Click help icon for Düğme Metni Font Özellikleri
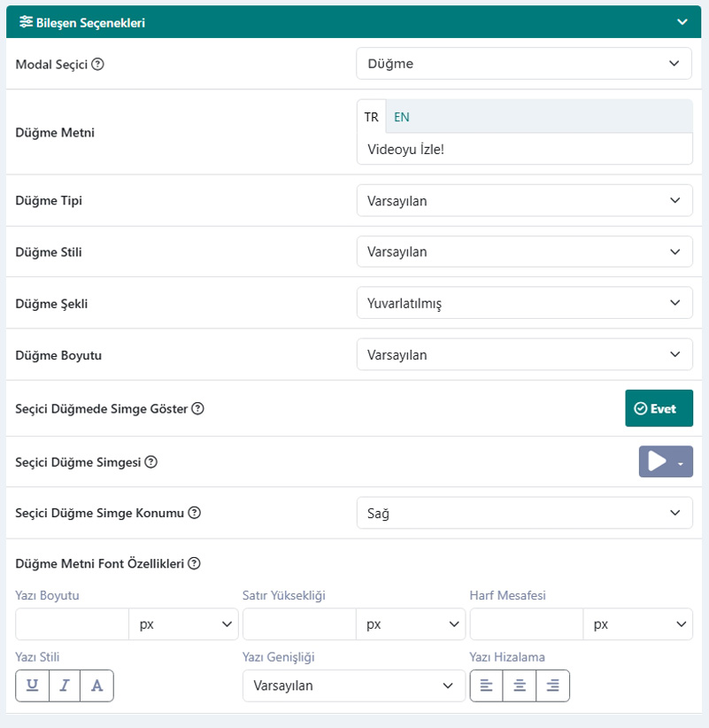Image resolution: width=709 pixels, height=728 pixels. tap(194, 563)
